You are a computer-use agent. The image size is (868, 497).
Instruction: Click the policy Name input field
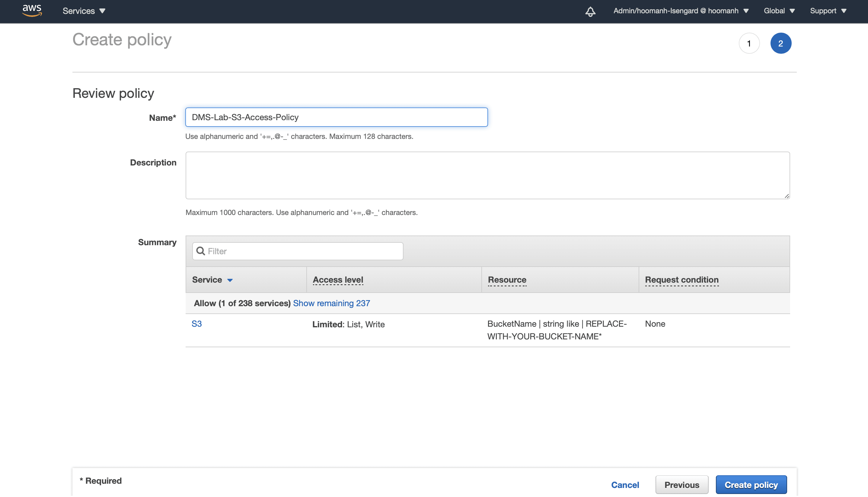point(337,117)
